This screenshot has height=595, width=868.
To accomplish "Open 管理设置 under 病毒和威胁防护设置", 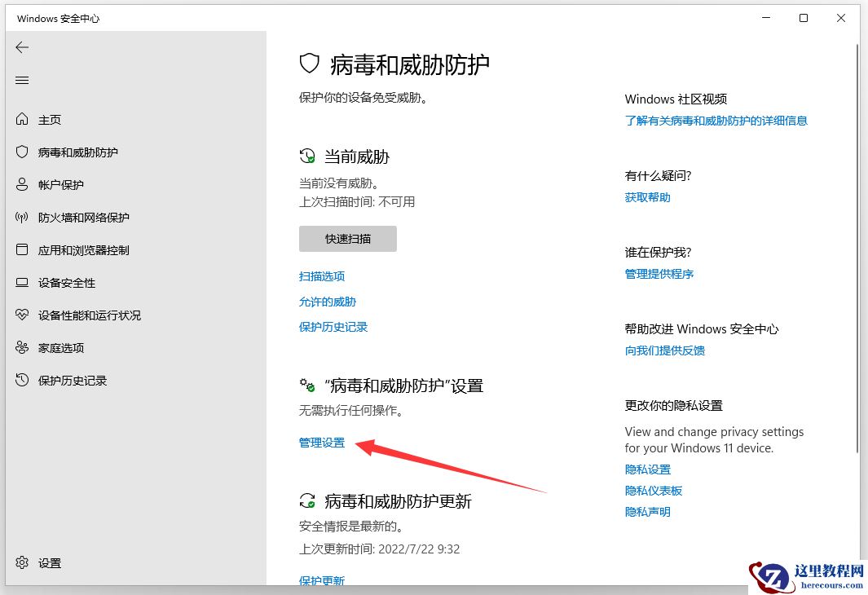I will [321, 443].
